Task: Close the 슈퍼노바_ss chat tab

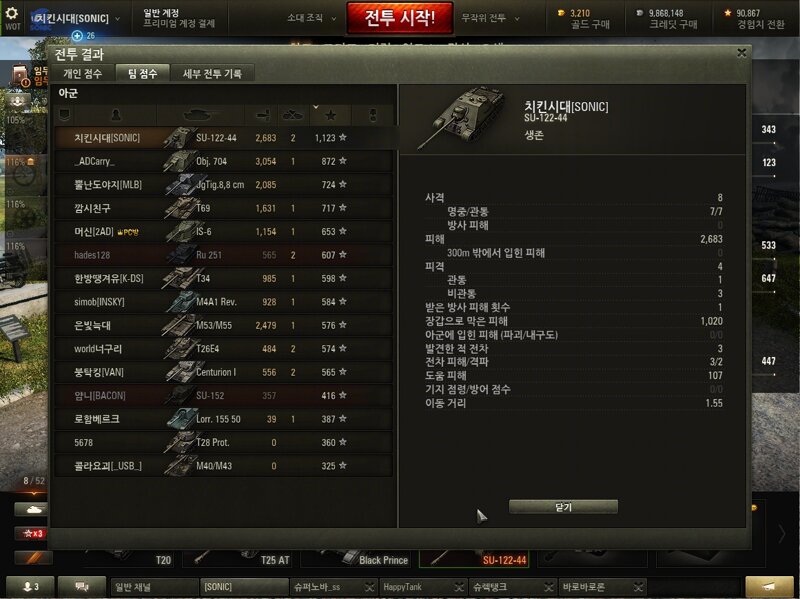Action: tap(370, 587)
